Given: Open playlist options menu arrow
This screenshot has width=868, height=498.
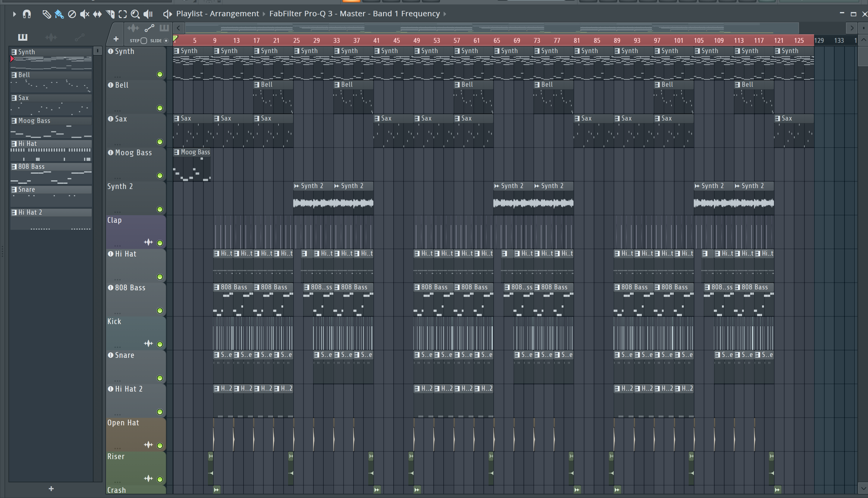Looking at the screenshot, I should pyautogui.click(x=14, y=14).
